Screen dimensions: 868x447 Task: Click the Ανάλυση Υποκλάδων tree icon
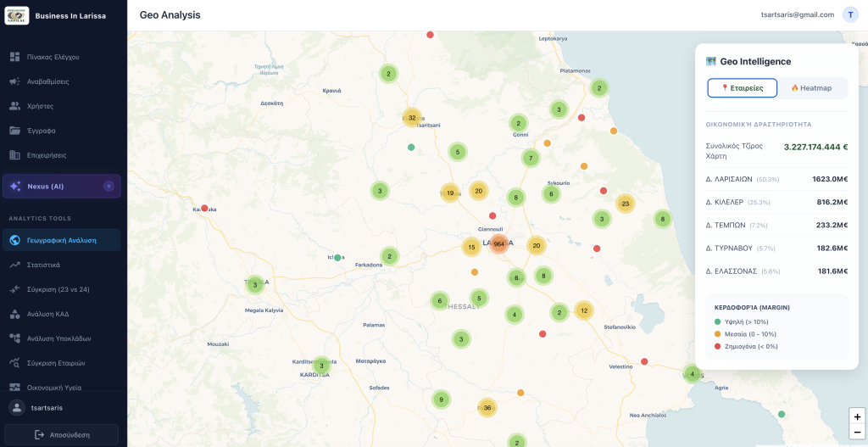pos(15,338)
